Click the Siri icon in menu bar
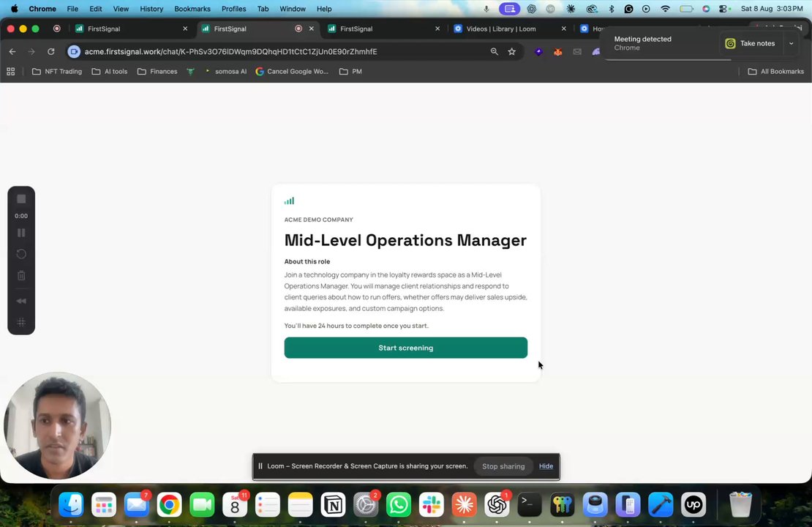812x527 pixels. (706, 9)
